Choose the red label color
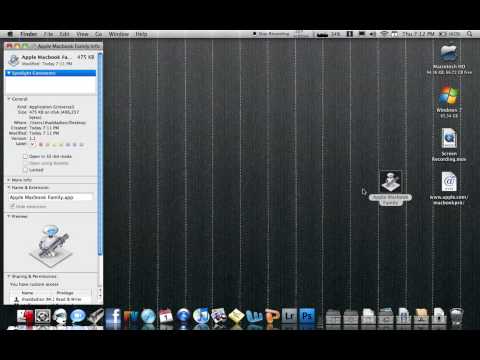480x360 pixels. pos(41,145)
